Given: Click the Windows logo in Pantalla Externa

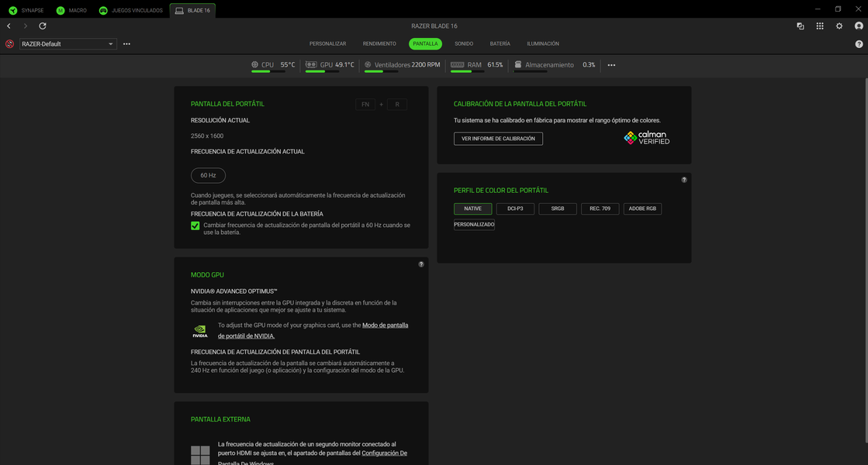Looking at the screenshot, I should tap(200, 455).
